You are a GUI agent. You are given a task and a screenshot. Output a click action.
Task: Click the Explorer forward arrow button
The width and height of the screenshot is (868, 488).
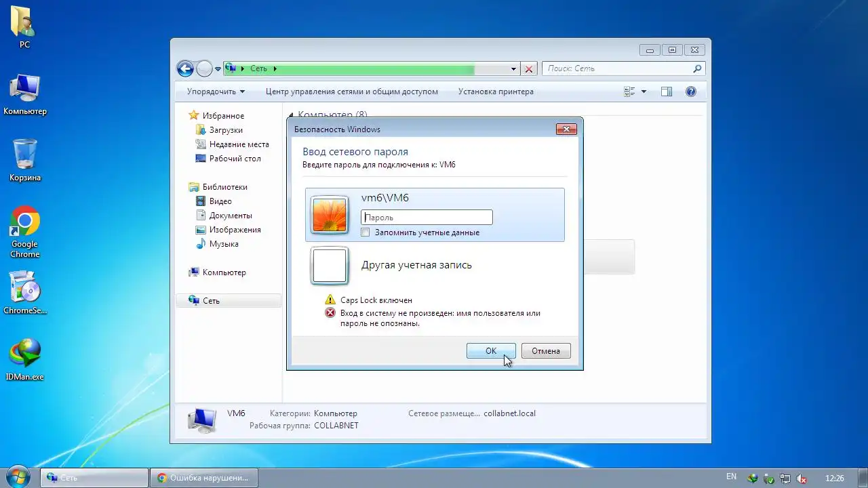pos(204,68)
